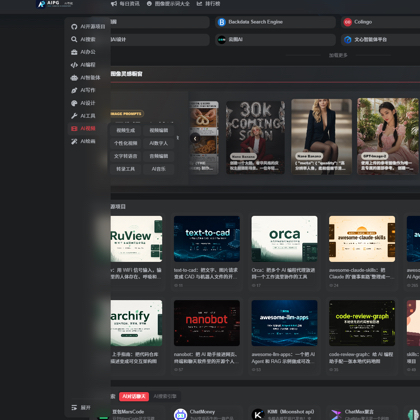The image size is (420, 420).
Task: Open the AIPG site logo
Action: [x=55, y=4]
